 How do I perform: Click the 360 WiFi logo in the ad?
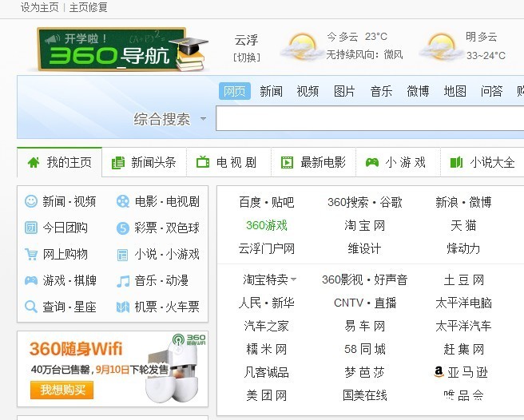[x=189, y=339]
